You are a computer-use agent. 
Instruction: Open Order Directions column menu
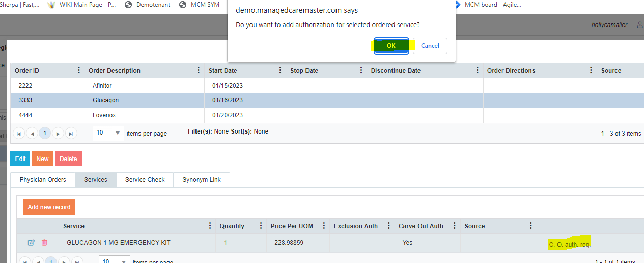pyautogui.click(x=591, y=70)
